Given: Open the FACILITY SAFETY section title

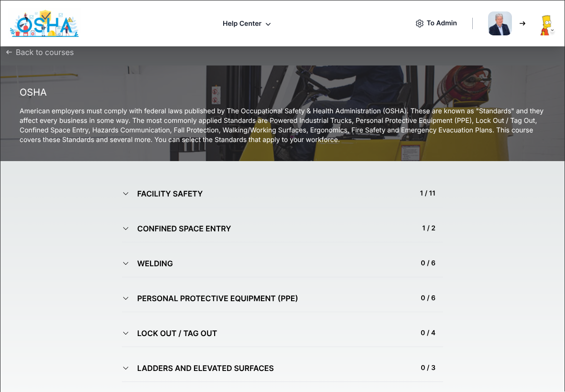Looking at the screenshot, I should point(170,194).
